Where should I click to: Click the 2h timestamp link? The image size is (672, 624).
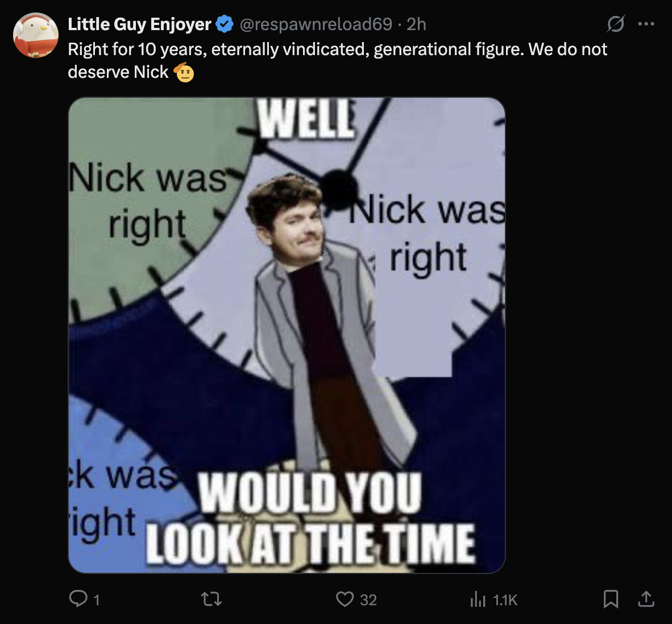tap(416, 24)
